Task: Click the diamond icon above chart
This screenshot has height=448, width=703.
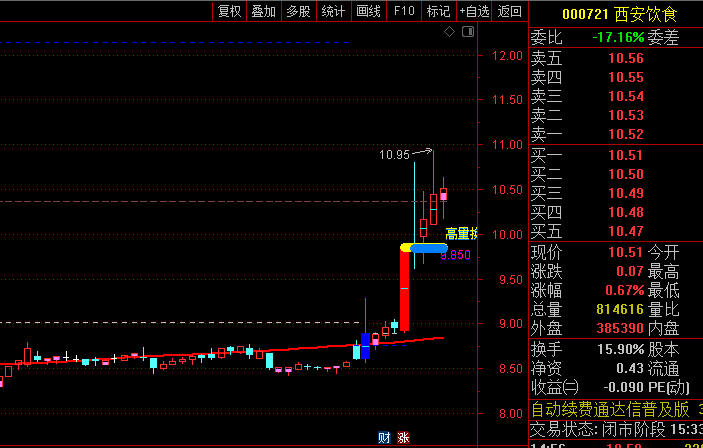Action: [449, 31]
